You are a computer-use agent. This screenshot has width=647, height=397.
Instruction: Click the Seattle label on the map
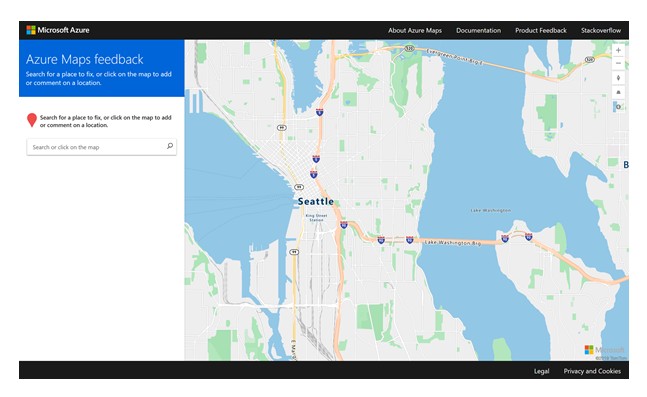tap(316, 201)
